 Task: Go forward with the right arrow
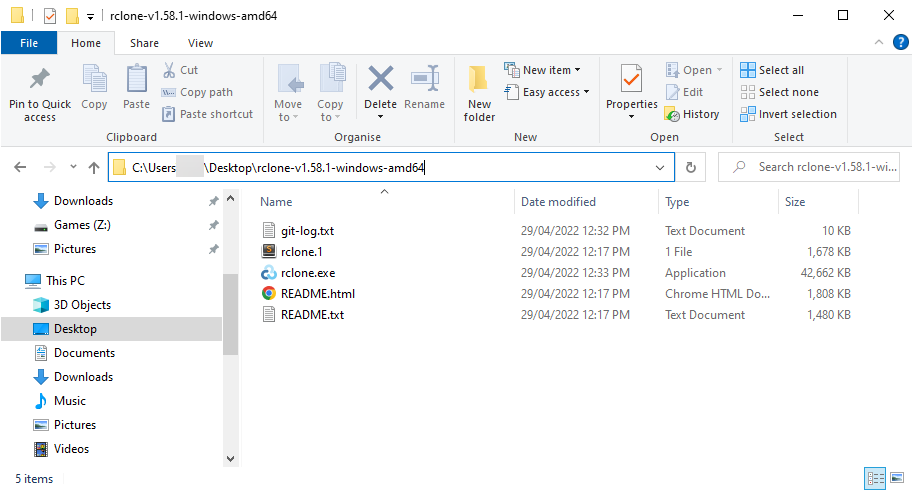[50, 167]
